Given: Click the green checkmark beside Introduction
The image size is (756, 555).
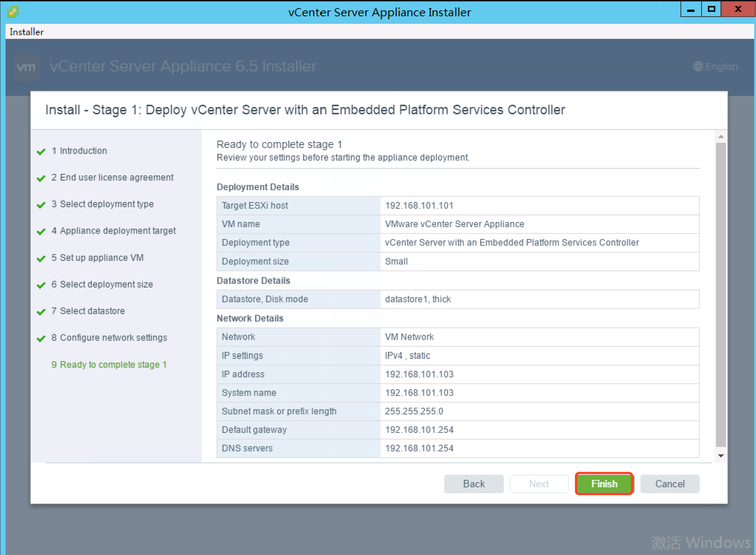Looking at the screenshot, I should click(x=41, y=152).
